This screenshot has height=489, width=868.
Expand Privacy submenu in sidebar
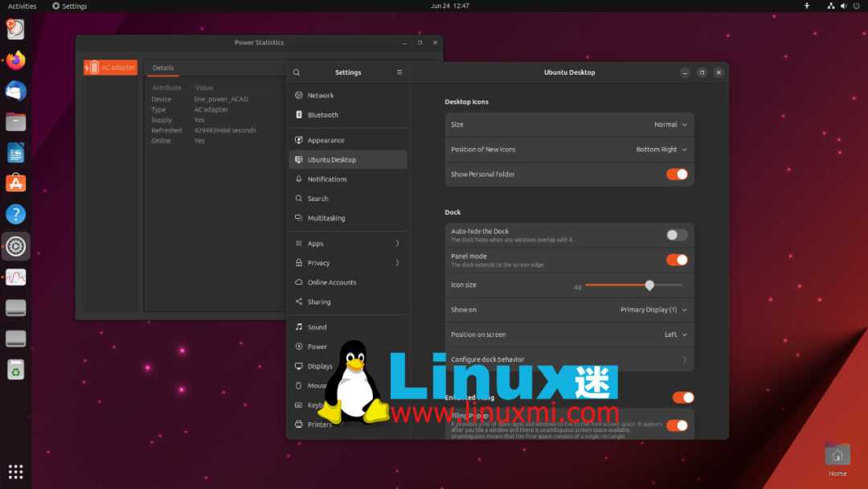pyautogui.click(x=348, y=263)
